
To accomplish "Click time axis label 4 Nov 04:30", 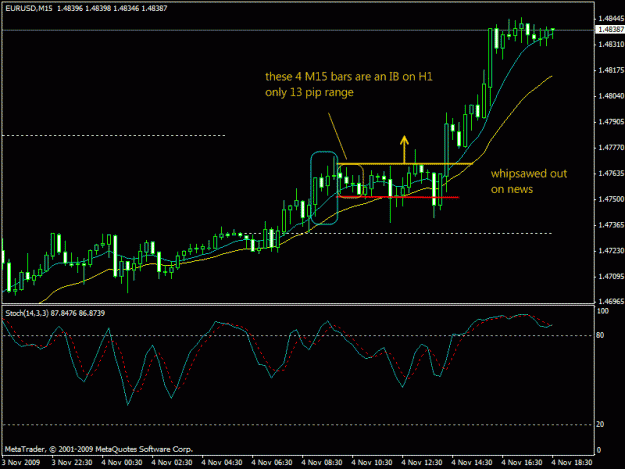I will [x=222, y=463].
